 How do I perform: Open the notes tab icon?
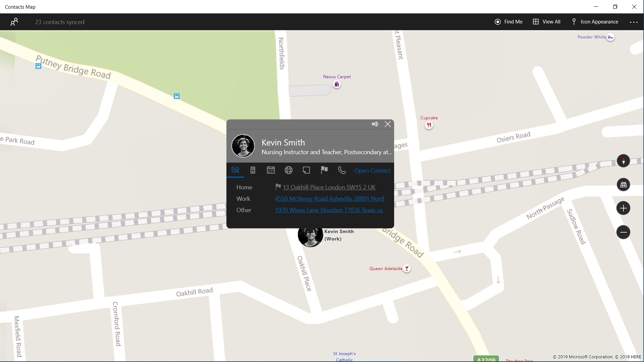pyautogui.click(x=306, y=170)
